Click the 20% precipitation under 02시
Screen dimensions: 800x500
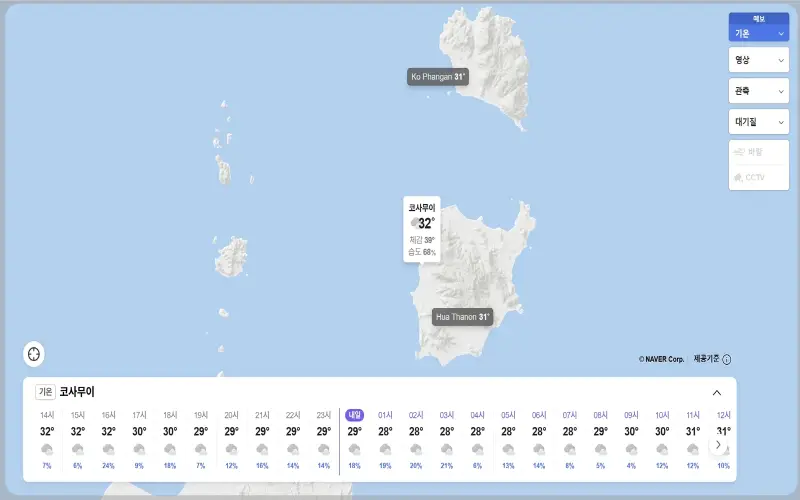pyautogui.click(x=416, y=466)
